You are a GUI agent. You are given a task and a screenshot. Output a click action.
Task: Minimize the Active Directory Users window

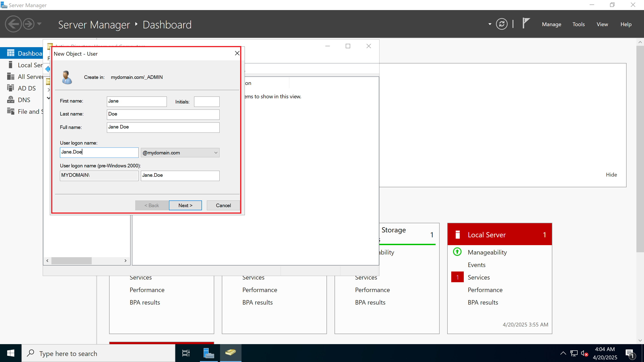pos(328,46)
